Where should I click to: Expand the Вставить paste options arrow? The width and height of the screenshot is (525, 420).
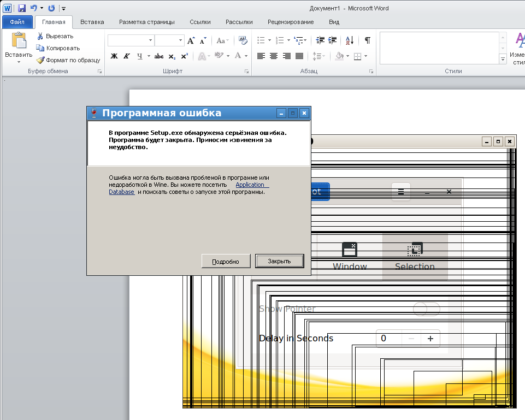[x=19, y=62]
